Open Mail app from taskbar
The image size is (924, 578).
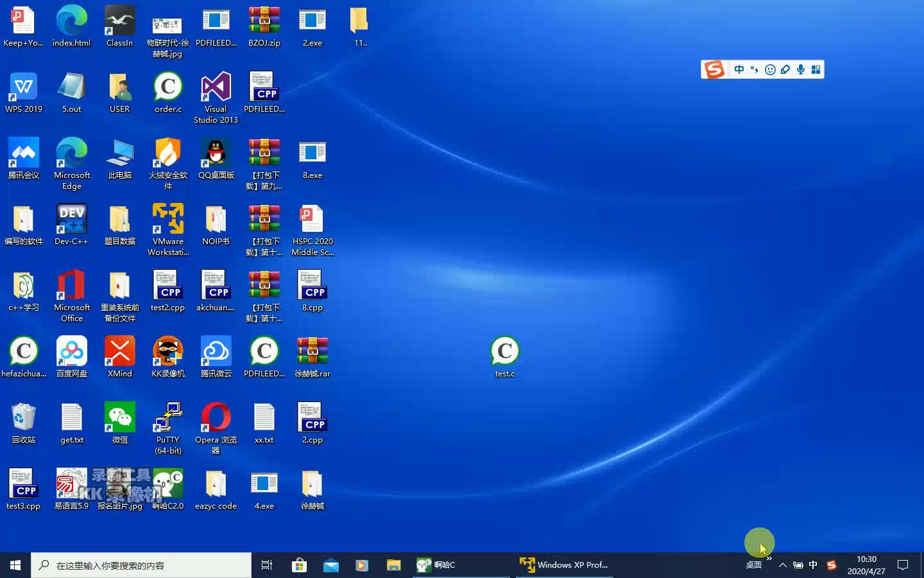pyautogui.click(x=331, y=565)
